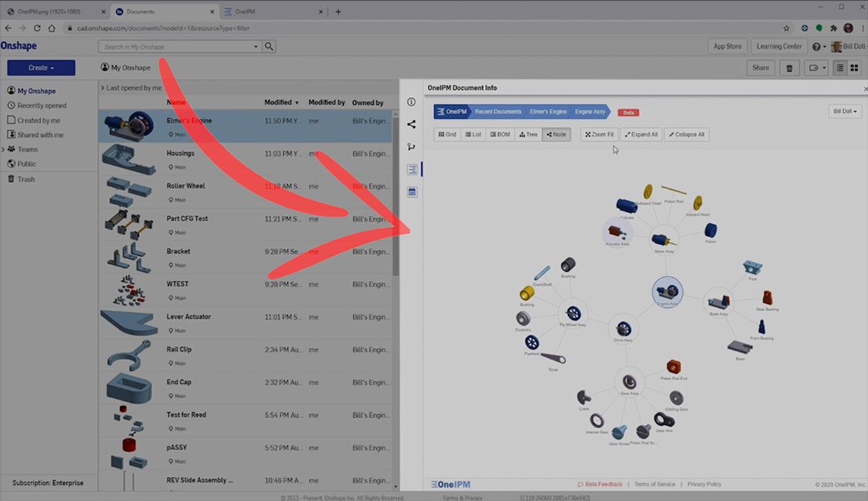Activate Tree view in the OneIPM toolbar

coord(528,134)
